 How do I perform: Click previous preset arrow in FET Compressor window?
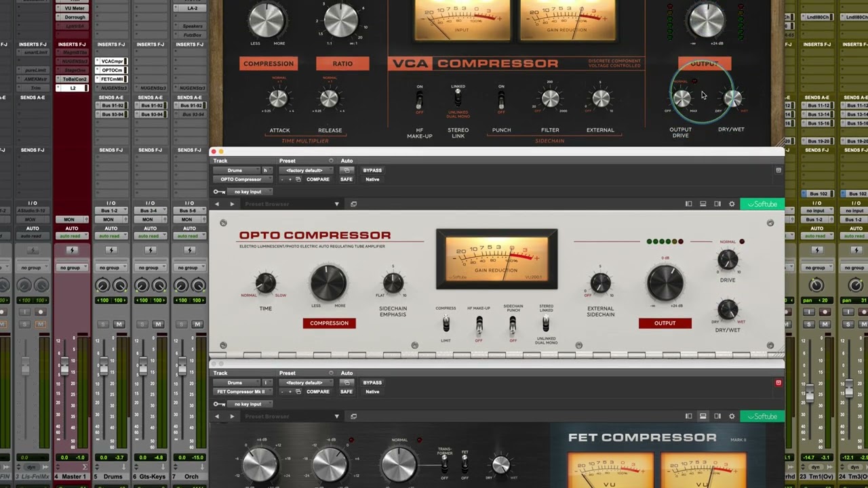[x=217, y=416]
